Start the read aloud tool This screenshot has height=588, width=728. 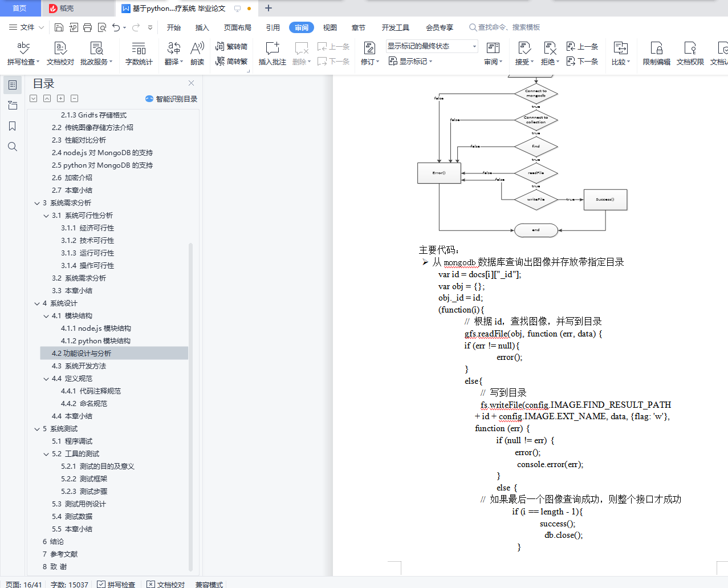(197, 54)
